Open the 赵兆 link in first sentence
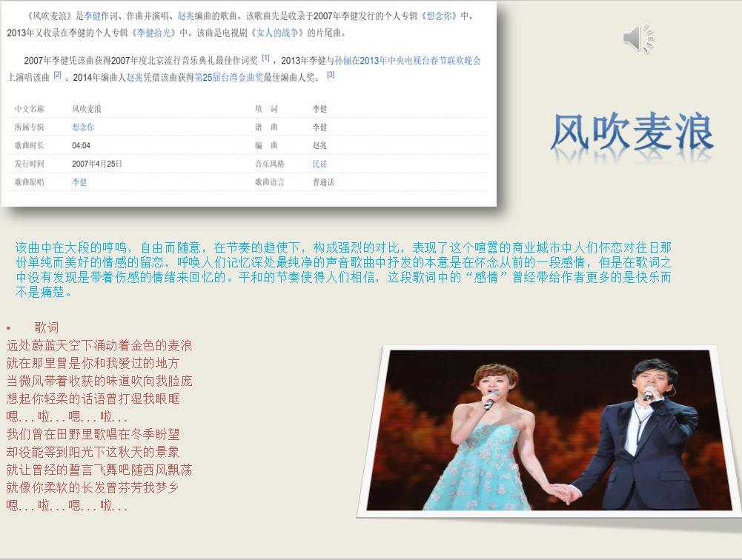 pyautogui.click(x=186, y=16)
